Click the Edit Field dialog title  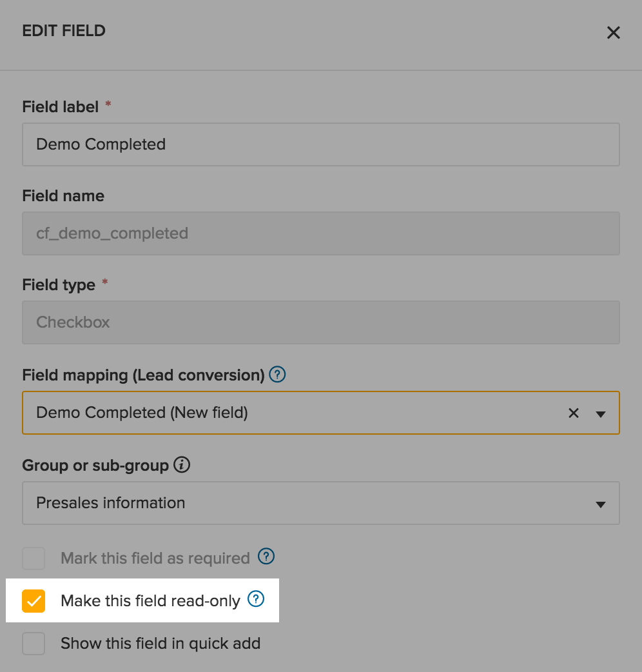point(64,30)
